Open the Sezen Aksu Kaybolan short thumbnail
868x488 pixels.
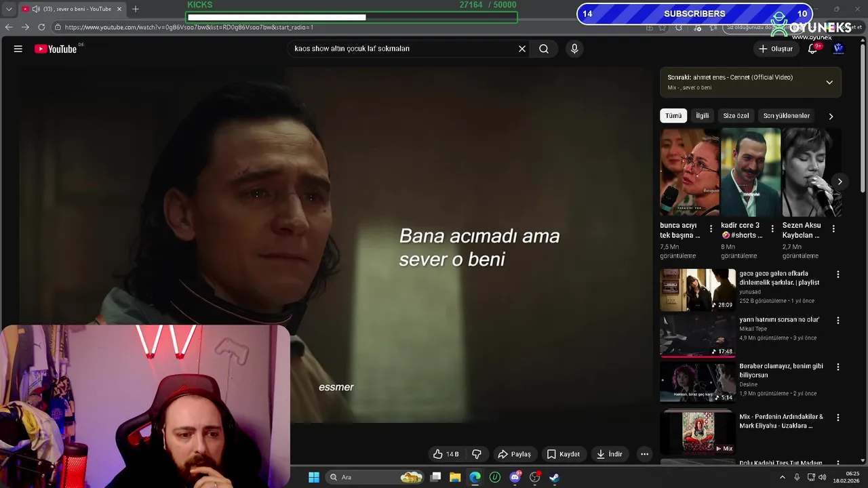[x=812, y=173]
